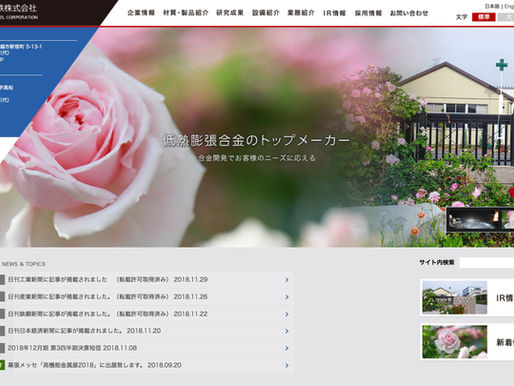Image resolution: width=514 pixels, height=386 pixels.
Task: Click the site search input field
Action: pyautogui.click(x=487, y=263)
